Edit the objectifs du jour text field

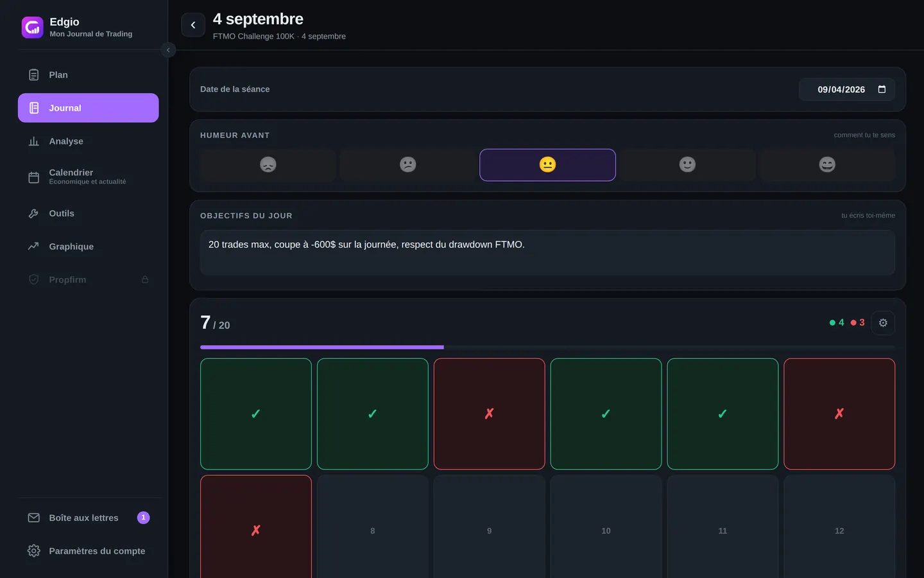pyautogui.click(x=548, y=252)
